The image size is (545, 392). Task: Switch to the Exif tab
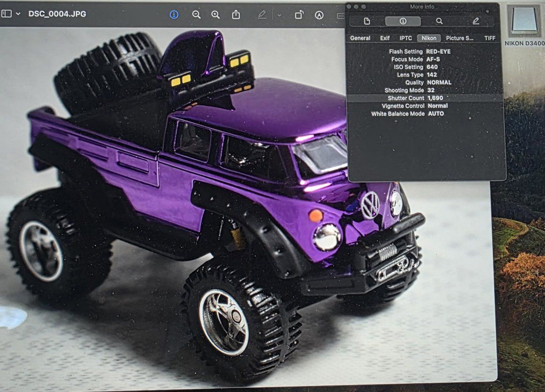coord(385,38)
